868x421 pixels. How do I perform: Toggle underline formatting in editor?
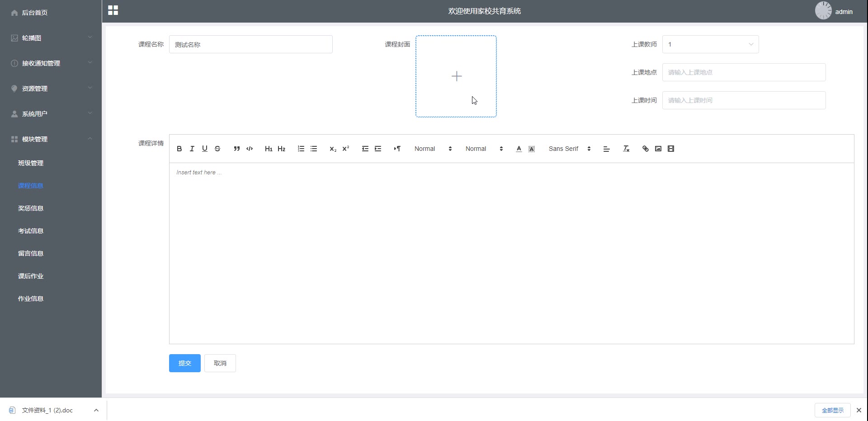205,149
